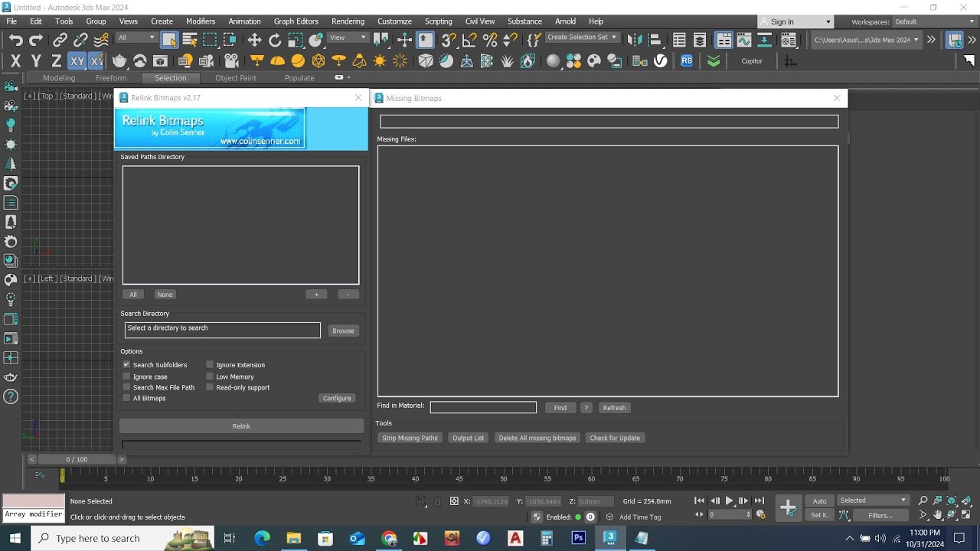The image size is (980, 551).
Task: Click the gray sphere material icon
Action: [553, 60]
